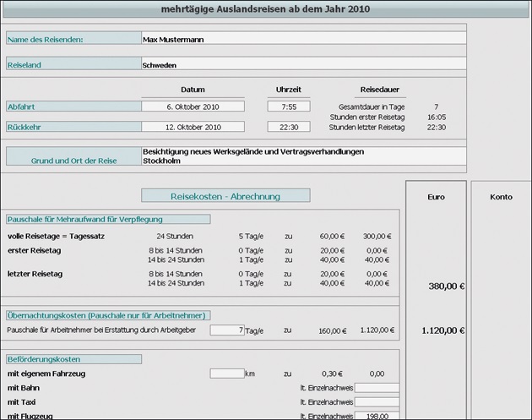
Task: Select the 'mit Bahn' Einzelnachweis amount field
Action: pyautogui.click(x=377, y=388)
